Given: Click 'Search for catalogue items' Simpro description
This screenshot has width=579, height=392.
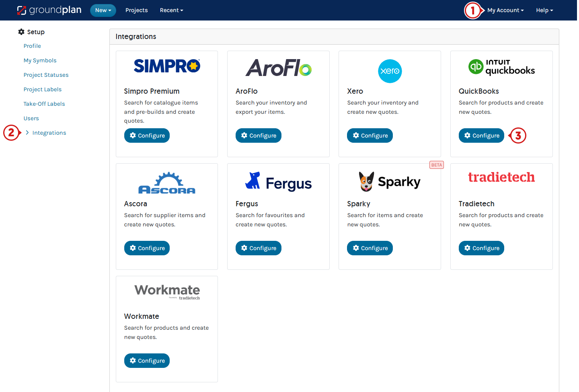Looking at the screenshot, I should pyautogui.click(x=161, y=112).
